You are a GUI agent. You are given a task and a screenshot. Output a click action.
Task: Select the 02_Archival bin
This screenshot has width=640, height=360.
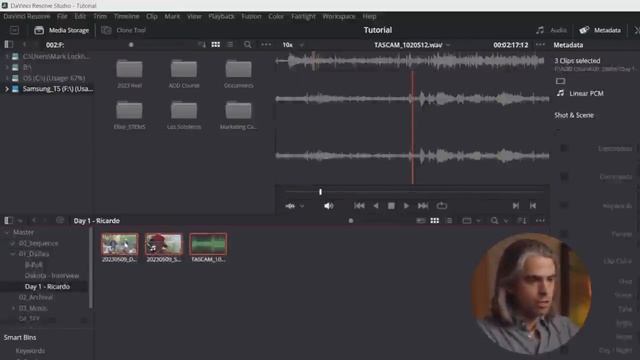click(36, 297)
